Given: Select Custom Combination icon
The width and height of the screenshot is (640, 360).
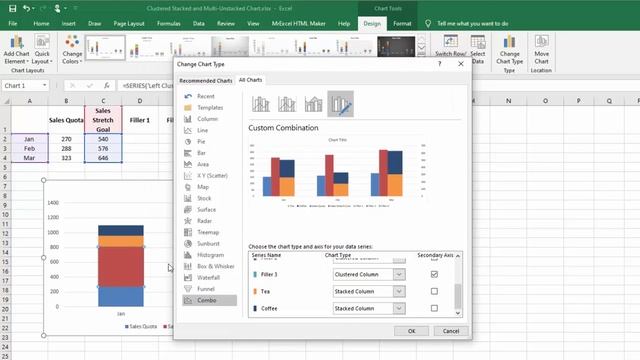Looking at the screenshot, I should pyautogui.click(x=340, y=104).
